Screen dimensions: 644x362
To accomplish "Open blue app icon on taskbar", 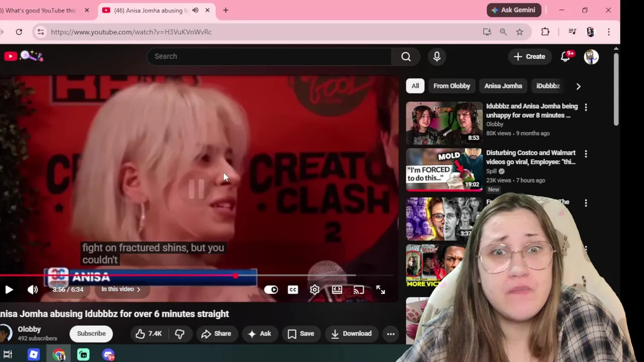I will 34,354.
